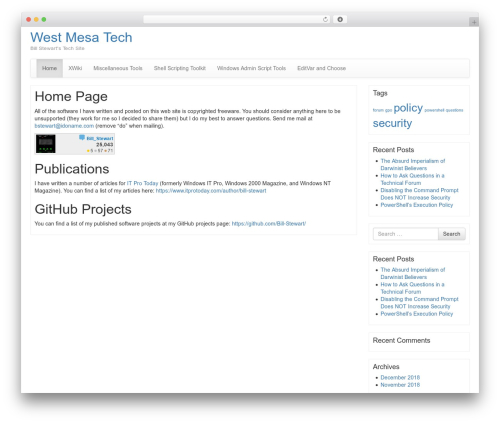The height and width of the screenshot is (423, 500).
Task: Click the Bill_Stewart profile badge image
Action: pyautogui.click(x=75, y=144)
